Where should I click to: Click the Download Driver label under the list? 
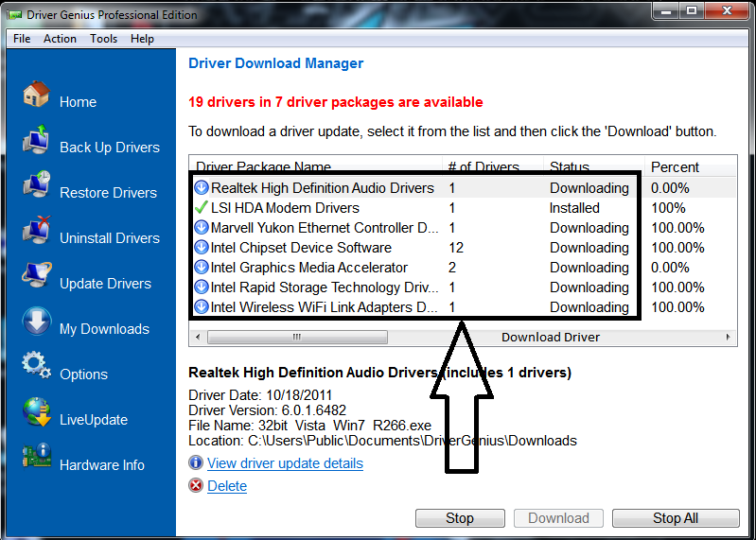[x=551, y=337]
